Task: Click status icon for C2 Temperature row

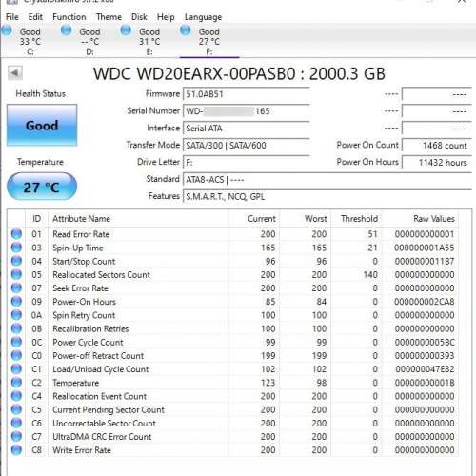Action: (16, 383)
